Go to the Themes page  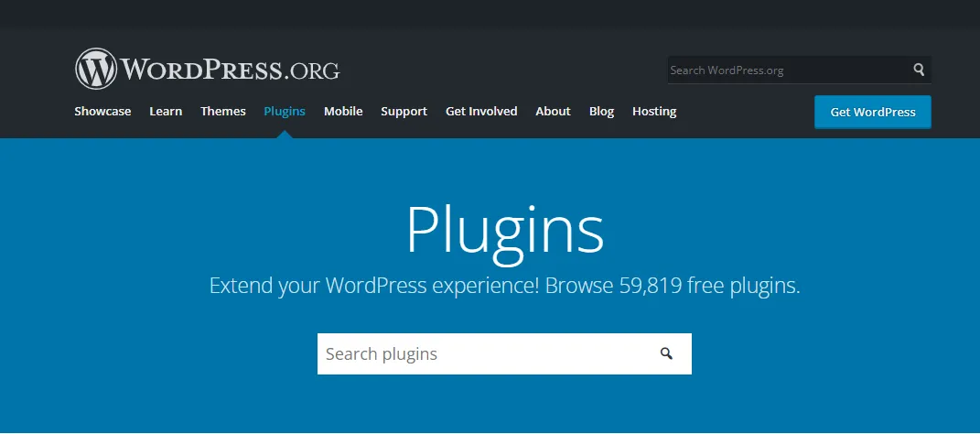(223, 112)
